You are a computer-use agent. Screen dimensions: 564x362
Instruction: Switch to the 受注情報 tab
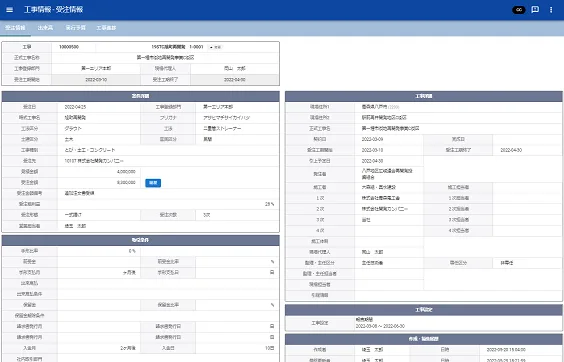[x=15, y=28]
